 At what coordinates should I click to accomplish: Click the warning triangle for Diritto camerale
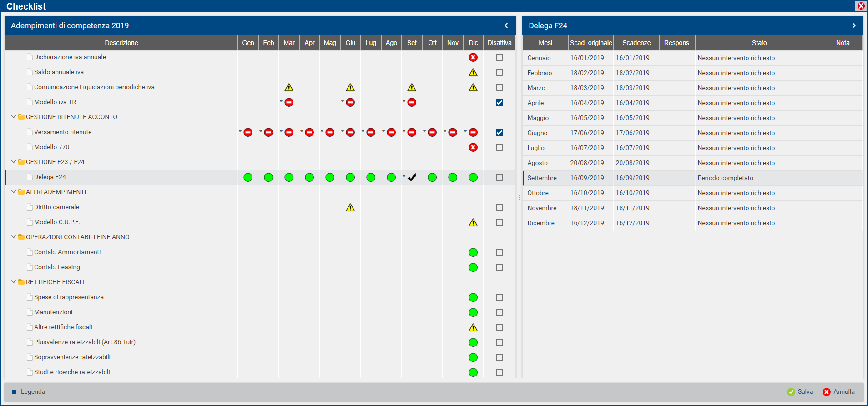350,207
